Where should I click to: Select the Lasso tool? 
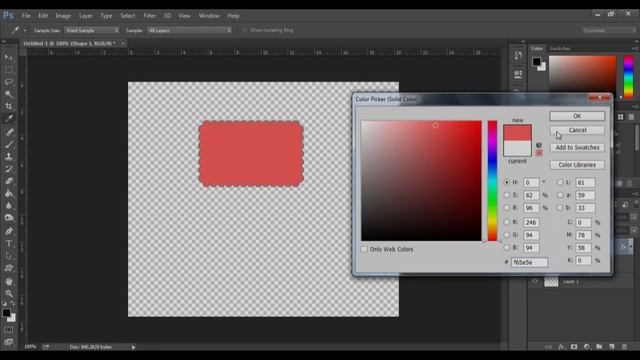tap(9, 82)
